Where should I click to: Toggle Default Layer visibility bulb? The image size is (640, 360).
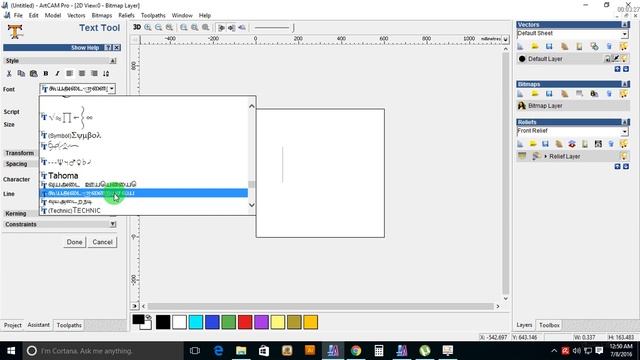click(624, 59)
